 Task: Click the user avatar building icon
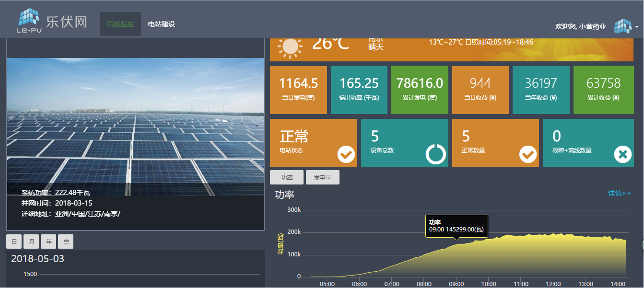tap(622, 26)
